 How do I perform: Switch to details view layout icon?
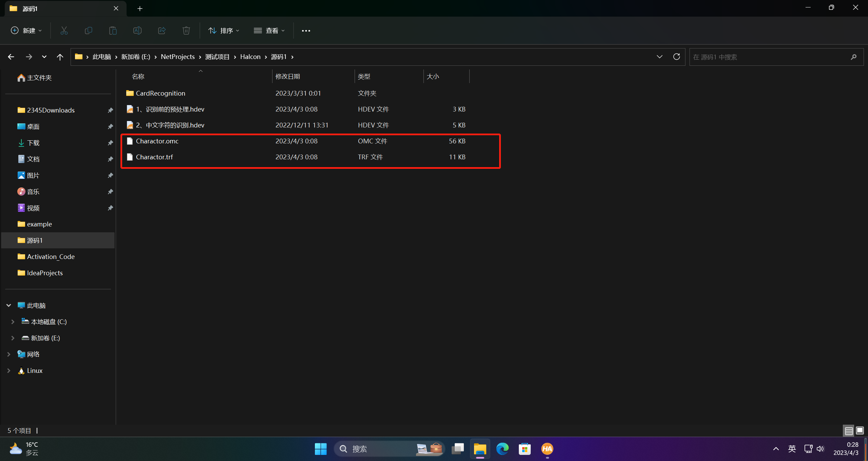849,430
